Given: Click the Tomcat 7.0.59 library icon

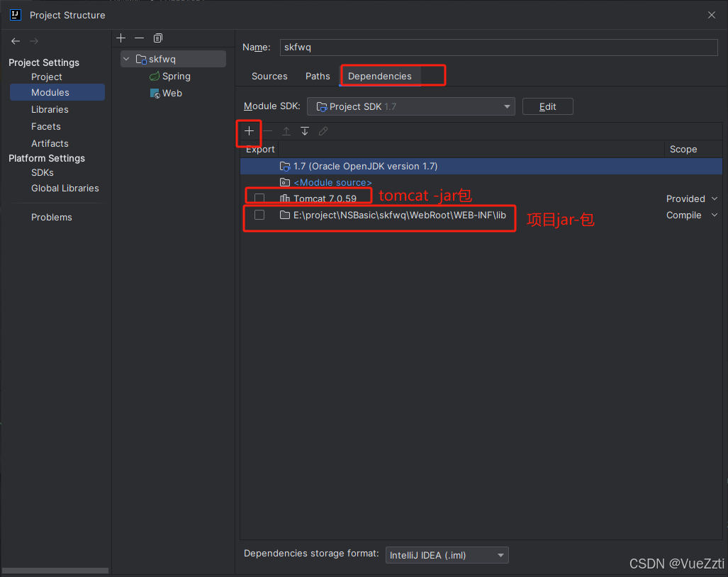Looking at the screenshot, I should (284, 198).
